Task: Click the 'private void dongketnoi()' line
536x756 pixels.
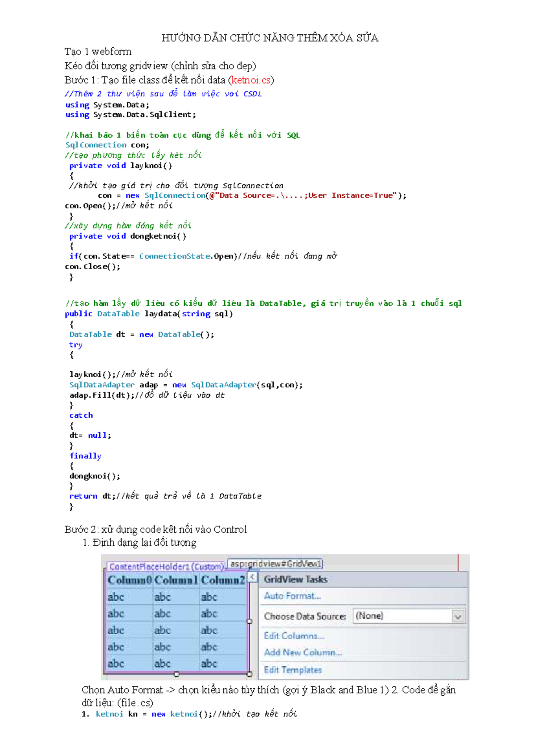Action: coord(127,236)
